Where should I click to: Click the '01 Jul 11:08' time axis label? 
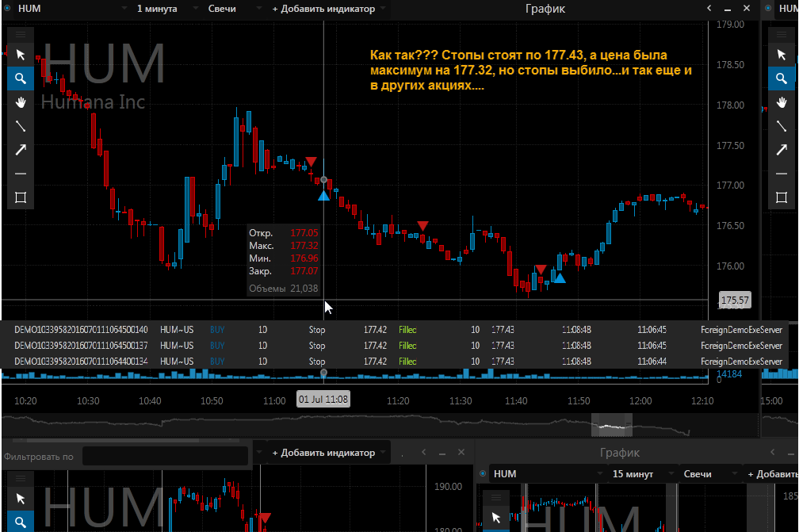323,399
